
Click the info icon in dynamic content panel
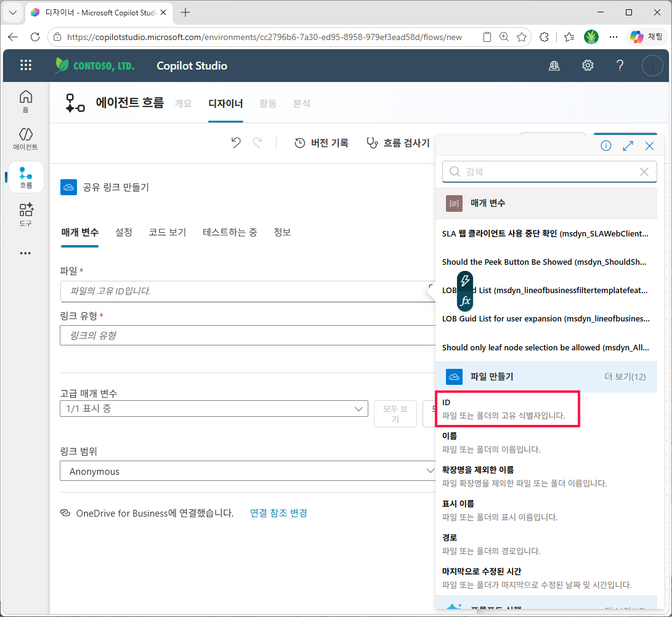coord(605,146)
